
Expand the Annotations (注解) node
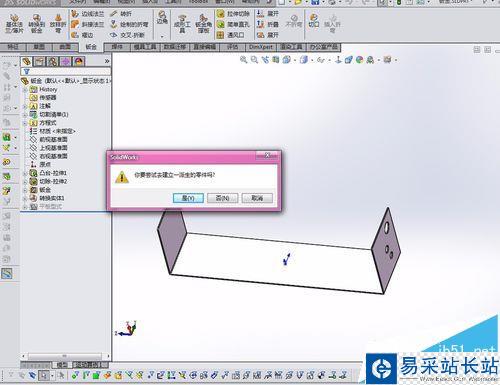click(x=25, y=106)
